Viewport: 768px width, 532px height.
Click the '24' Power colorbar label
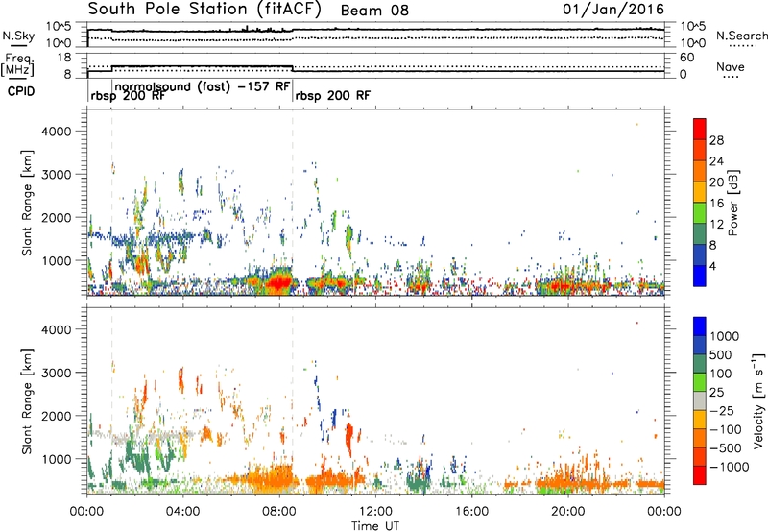coord(716,161)
